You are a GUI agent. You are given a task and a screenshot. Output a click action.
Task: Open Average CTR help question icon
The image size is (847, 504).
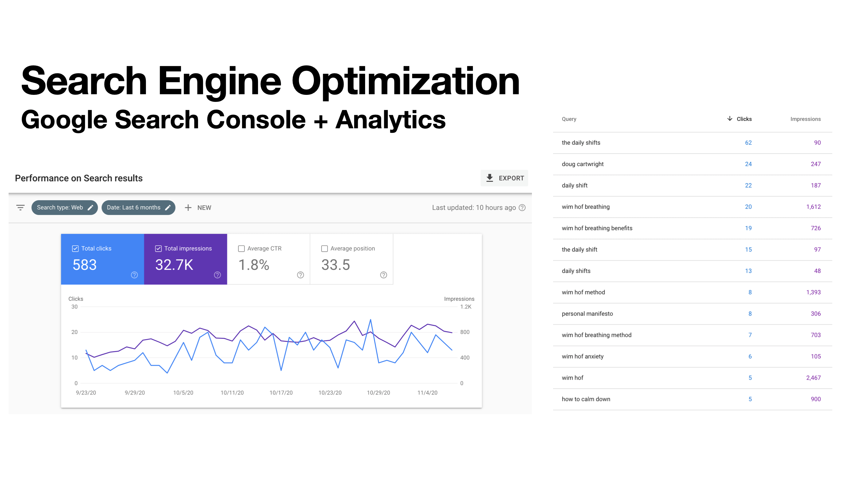click(x=300, y=275)
